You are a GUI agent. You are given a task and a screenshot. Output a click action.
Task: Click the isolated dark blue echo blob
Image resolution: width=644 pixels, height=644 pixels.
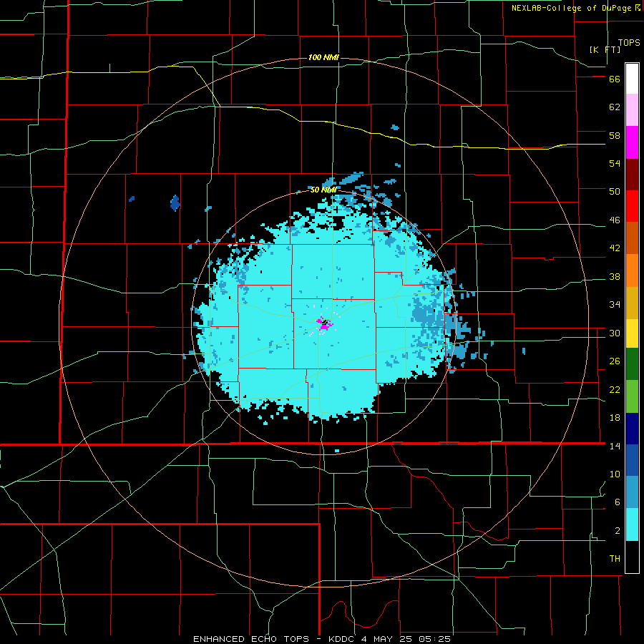tap(175, 203)
